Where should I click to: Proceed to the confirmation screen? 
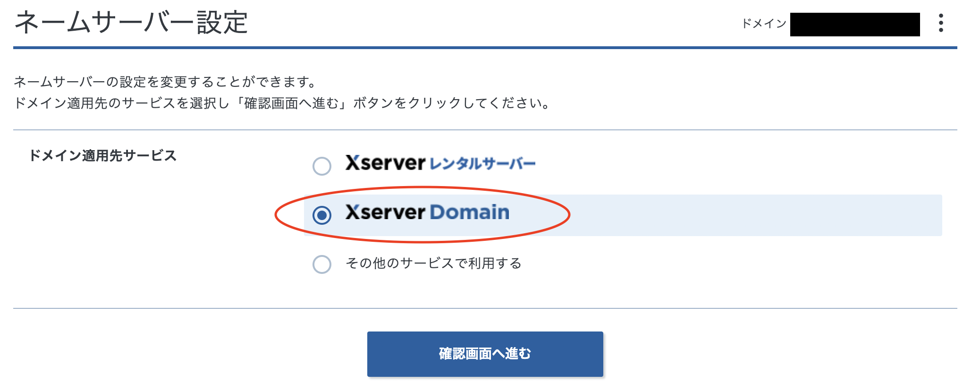(485, 353)
